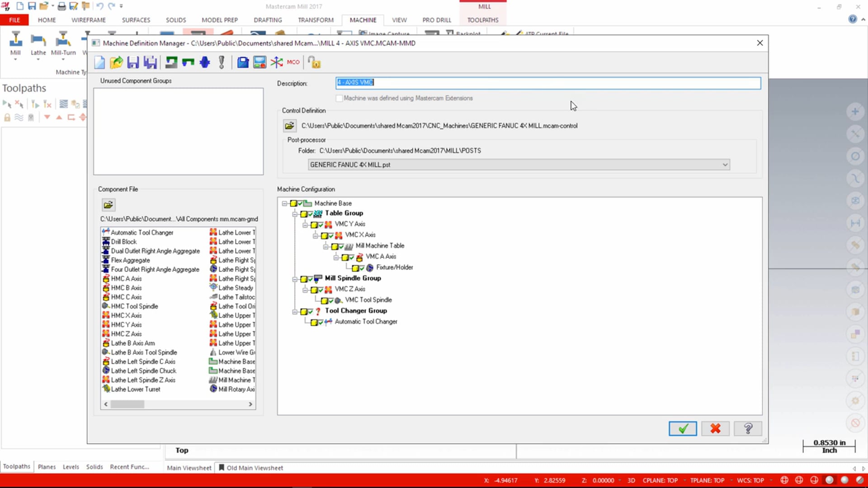Screen dimensions: 868x488
Task: Click the Open machine definition folder icon
Action: coord(116,62)
